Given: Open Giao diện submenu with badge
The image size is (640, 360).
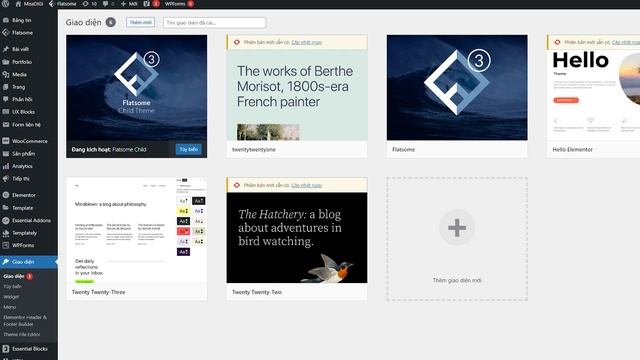Looking at the screenshot, I should pos(18,276).
